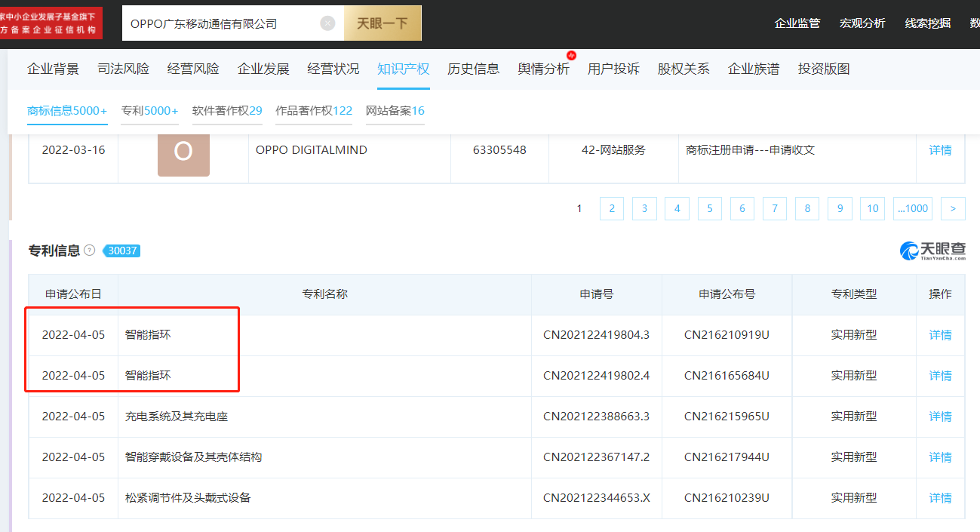The width and height of the screenshot is (980, 532).
Task: Jump to the last page ...1000
Action: pos(913,208)
